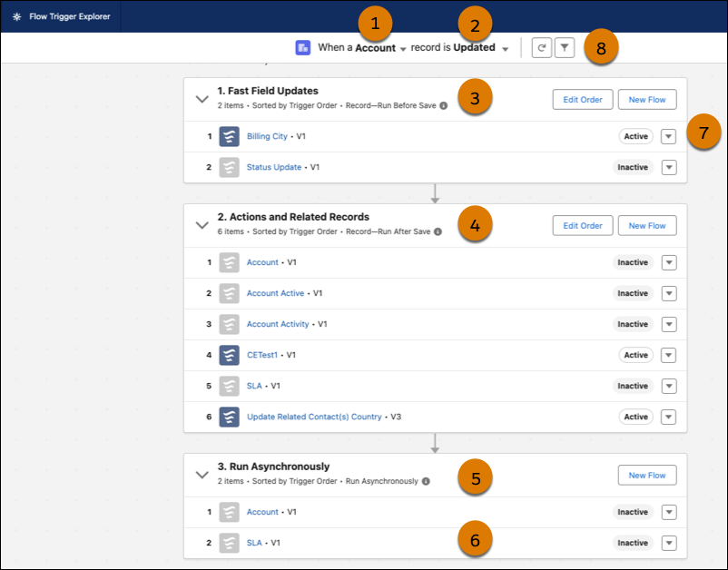Click the filter funnel icon
The image size is (728, 570).
[x=564, y=48]
